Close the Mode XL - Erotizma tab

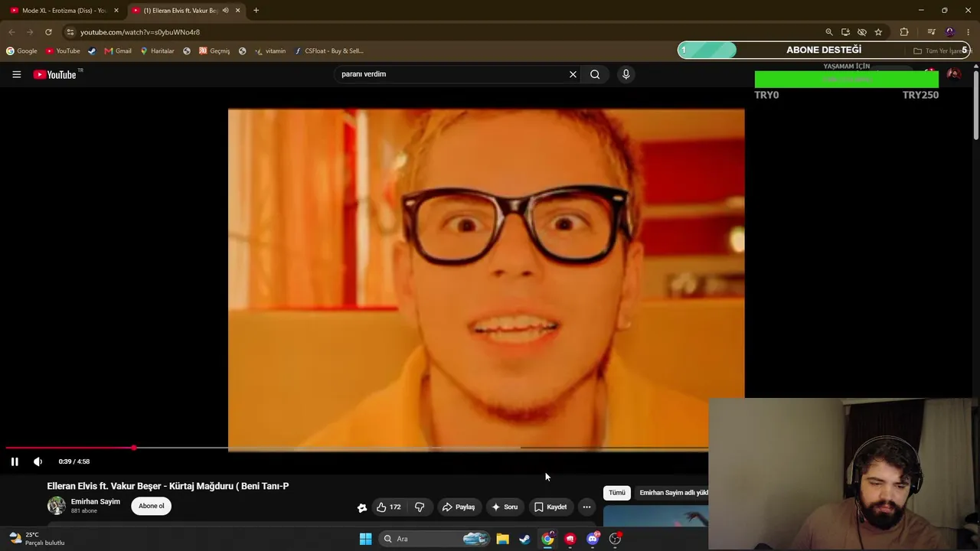(116, 11)
